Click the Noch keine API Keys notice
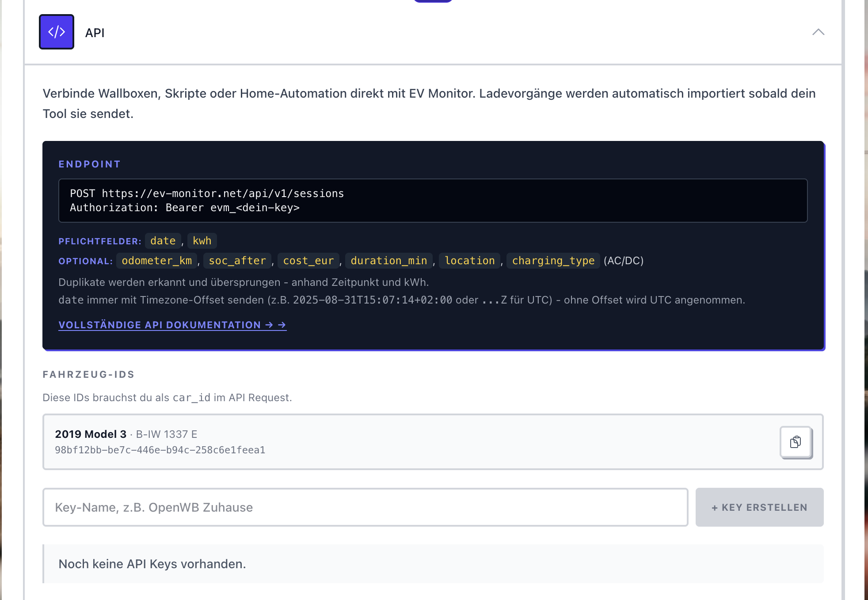Screen dimensions: 868x600 click(433, 564)
